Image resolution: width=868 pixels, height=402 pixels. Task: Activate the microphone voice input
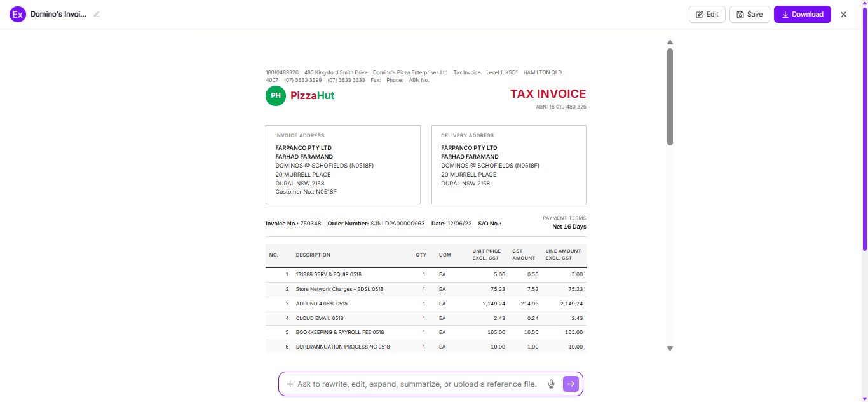click(551, 384)
